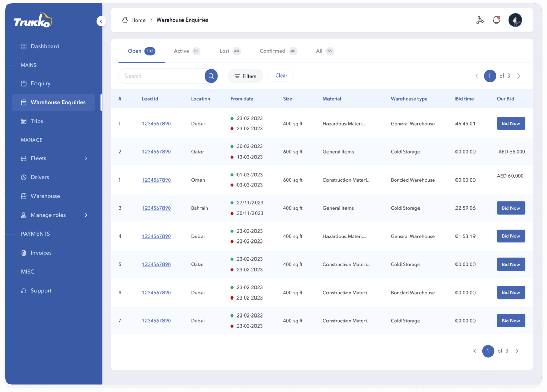547x392 pixels.
Task: Click the AED 55,000 bid value
Action: point(512,152)
